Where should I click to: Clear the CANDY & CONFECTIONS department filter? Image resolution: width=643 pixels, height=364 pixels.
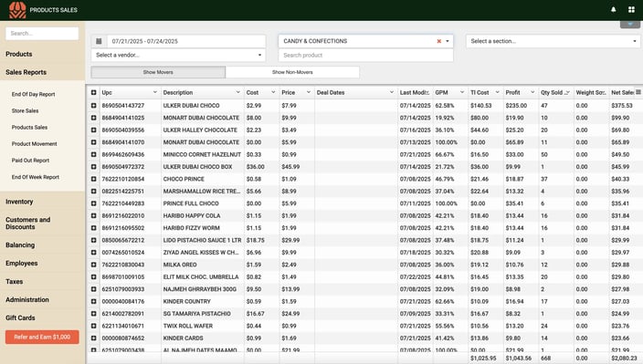[438, 41]
